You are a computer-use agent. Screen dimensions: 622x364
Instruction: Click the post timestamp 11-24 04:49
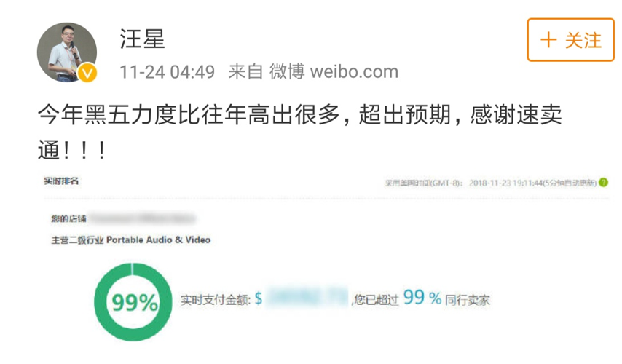click(x=167, y=72)
